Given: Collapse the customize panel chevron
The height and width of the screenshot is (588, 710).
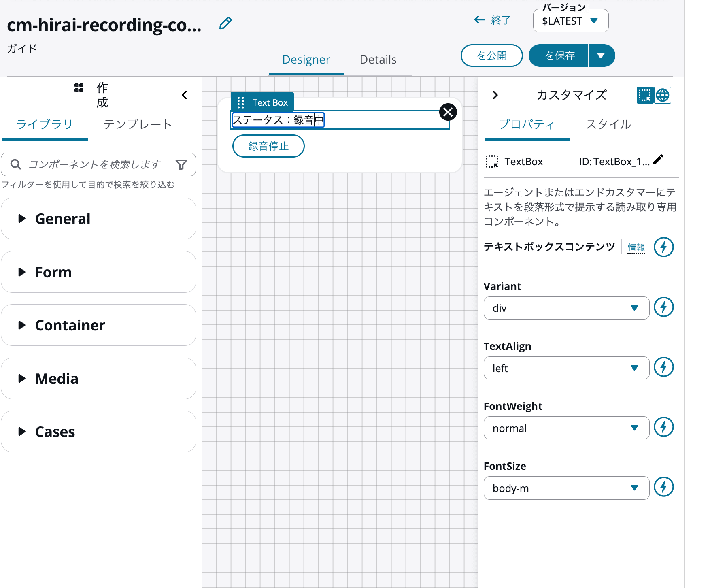Looking at the screenshot, I should pyautogui.click(x=495, y=95).
